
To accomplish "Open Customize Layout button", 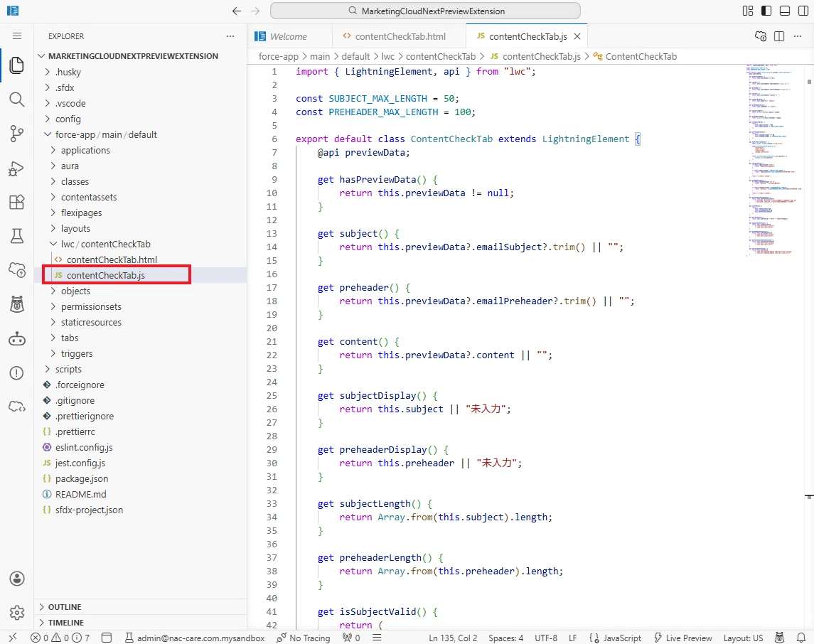I will (x=748, y=11).
